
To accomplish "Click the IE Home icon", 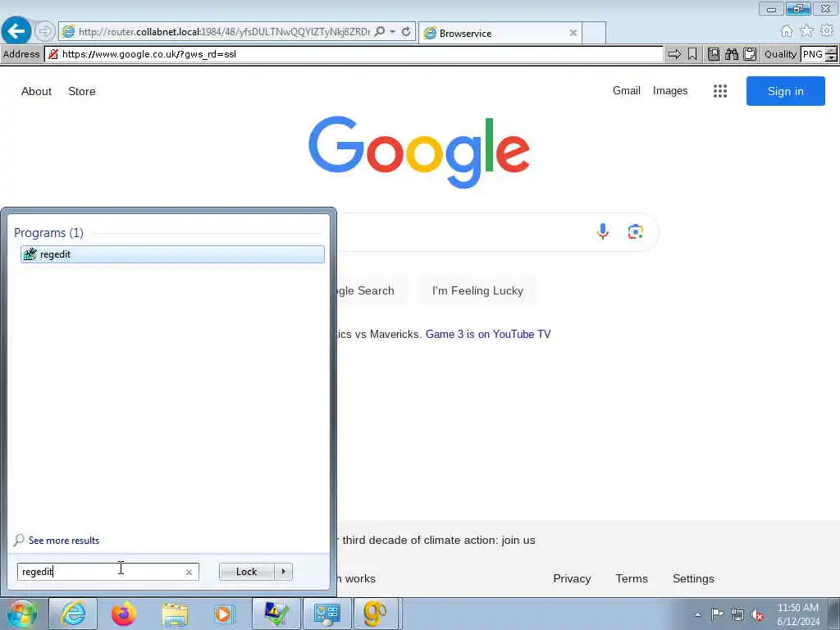I will (x=787, y=31).
